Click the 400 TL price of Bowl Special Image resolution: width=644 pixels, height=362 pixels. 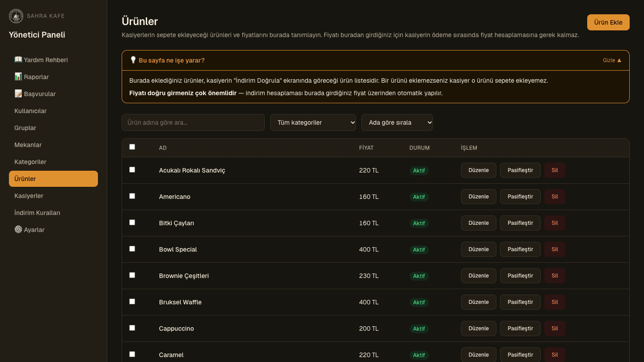pos(369,249)
